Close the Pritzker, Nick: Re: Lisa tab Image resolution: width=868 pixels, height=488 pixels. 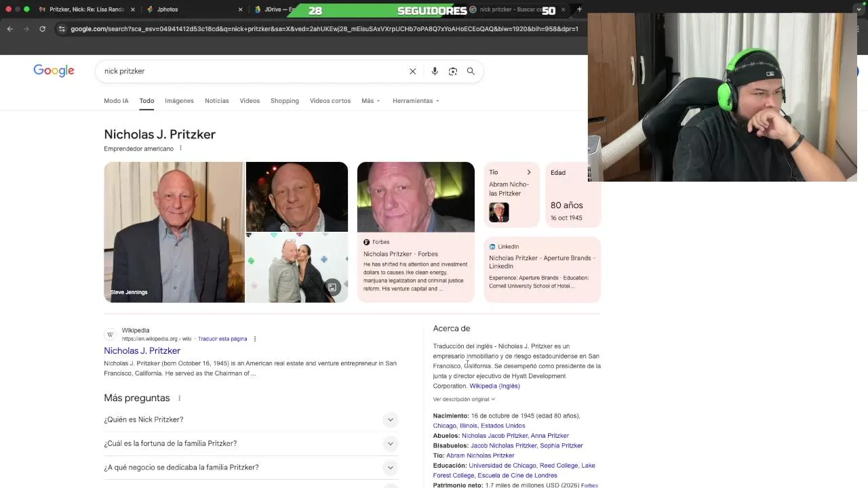click(x=132, y=9)
